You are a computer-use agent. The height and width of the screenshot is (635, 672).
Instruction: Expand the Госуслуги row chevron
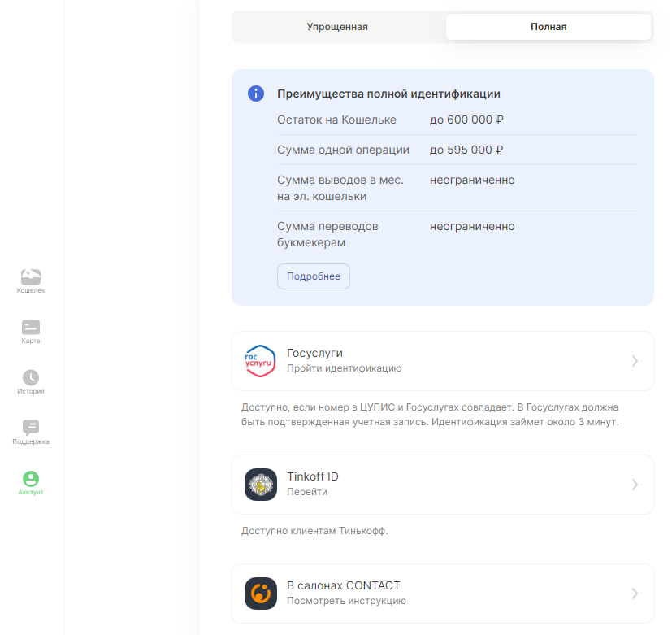(635, 361)
